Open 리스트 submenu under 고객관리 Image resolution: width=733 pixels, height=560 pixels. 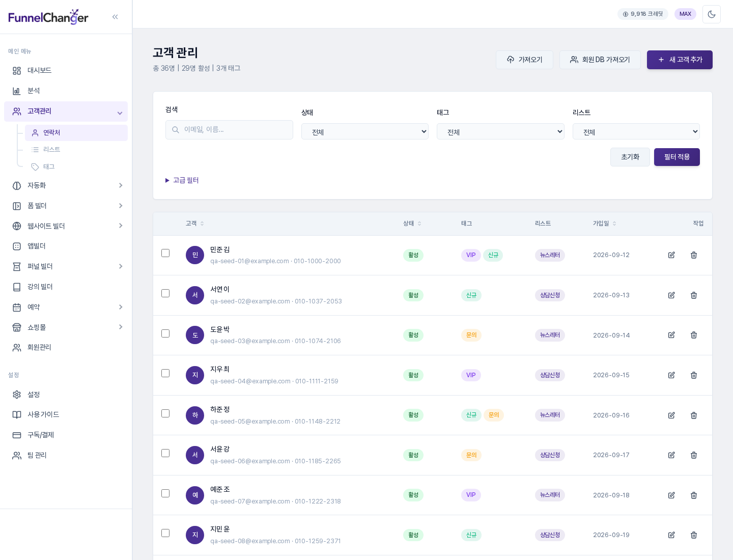76,150
